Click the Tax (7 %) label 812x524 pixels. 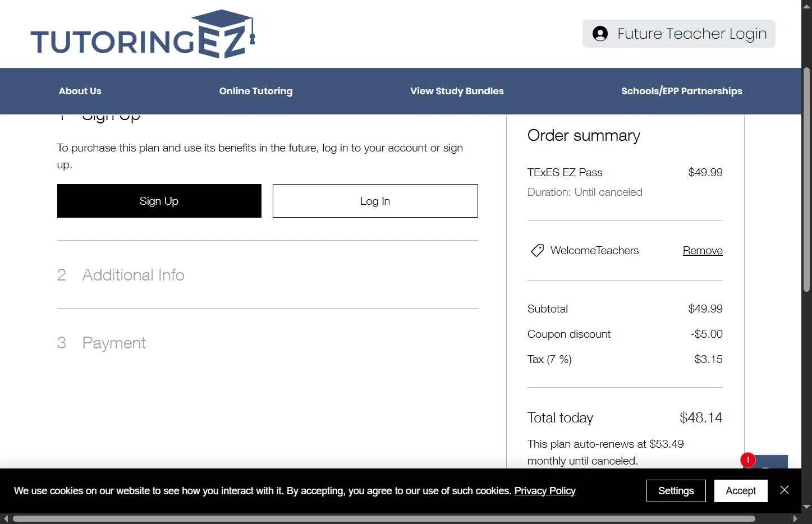point(549,359)
